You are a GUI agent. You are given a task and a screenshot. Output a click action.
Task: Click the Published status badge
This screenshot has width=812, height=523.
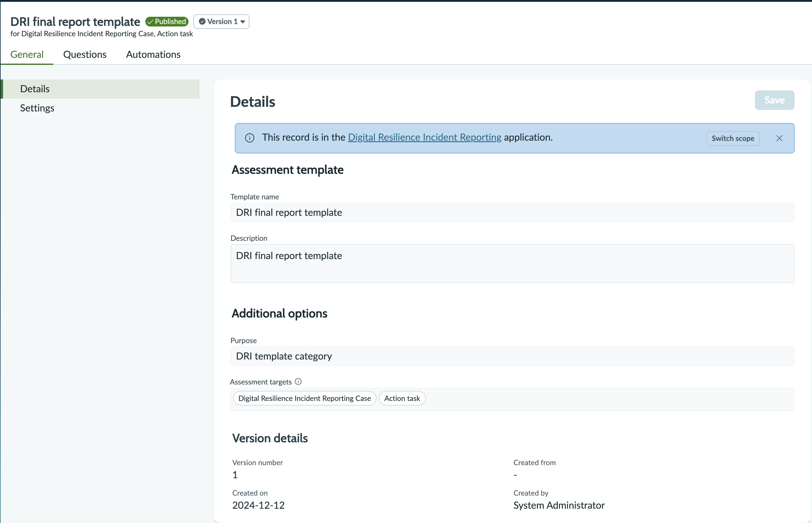(x=167, y=21)
